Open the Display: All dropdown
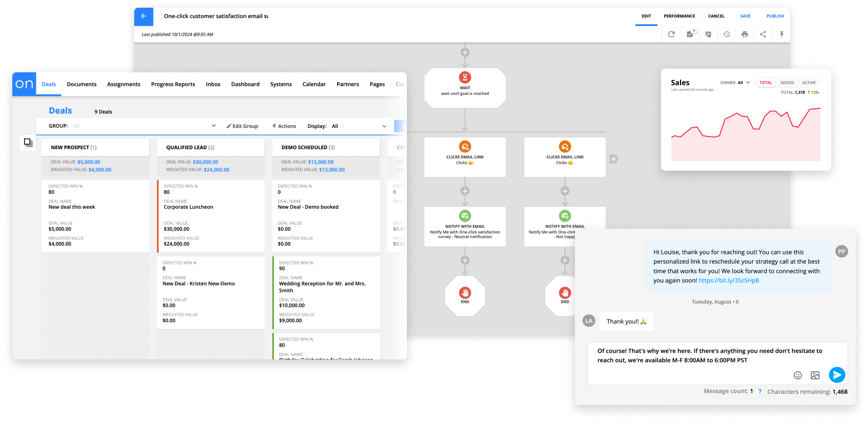Screen dimensions: 868x422 pos(384,126)
